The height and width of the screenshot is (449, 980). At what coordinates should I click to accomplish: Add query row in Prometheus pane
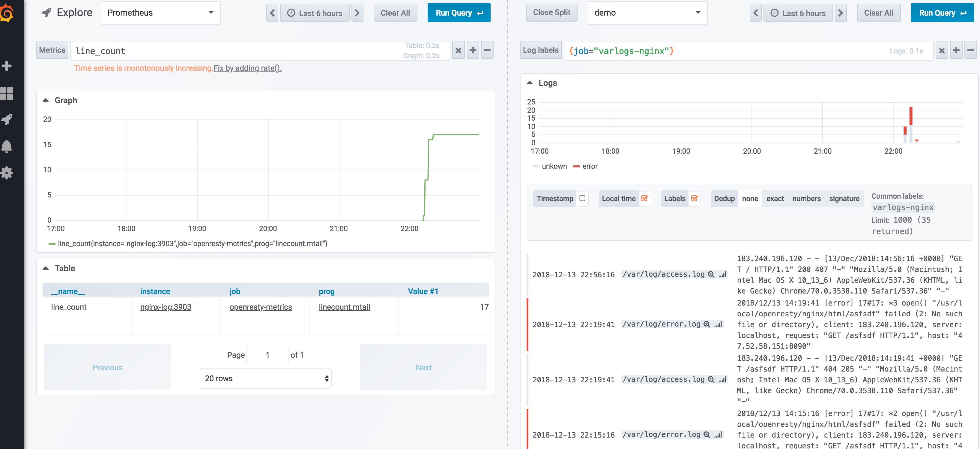(x=473, y=50)
